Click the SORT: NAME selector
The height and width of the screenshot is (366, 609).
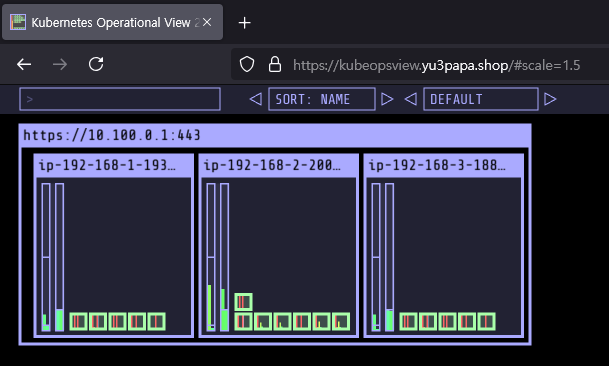(x=322, y=99)
